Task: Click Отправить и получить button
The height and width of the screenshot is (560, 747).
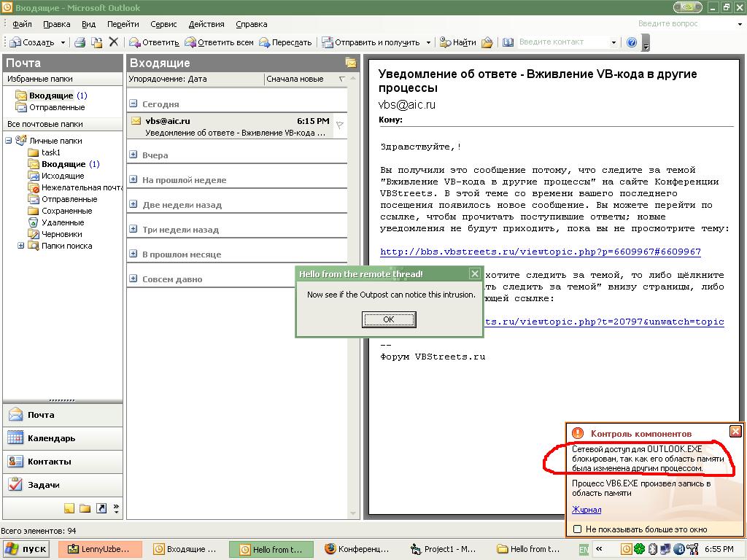Action: pos(371,42)
